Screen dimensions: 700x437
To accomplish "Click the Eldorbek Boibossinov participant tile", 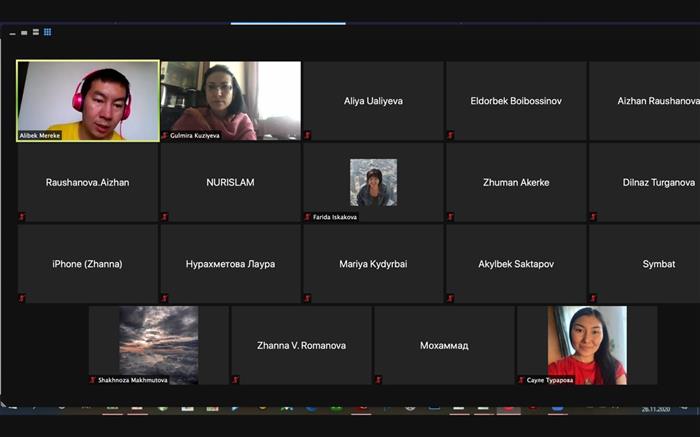I will point(515,101).
